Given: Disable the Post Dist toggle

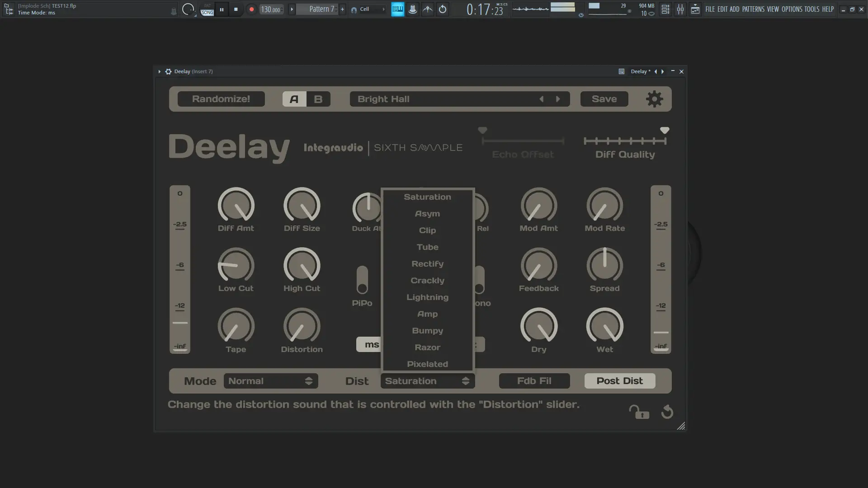Looking at the screenshot, I should (619, 381).
